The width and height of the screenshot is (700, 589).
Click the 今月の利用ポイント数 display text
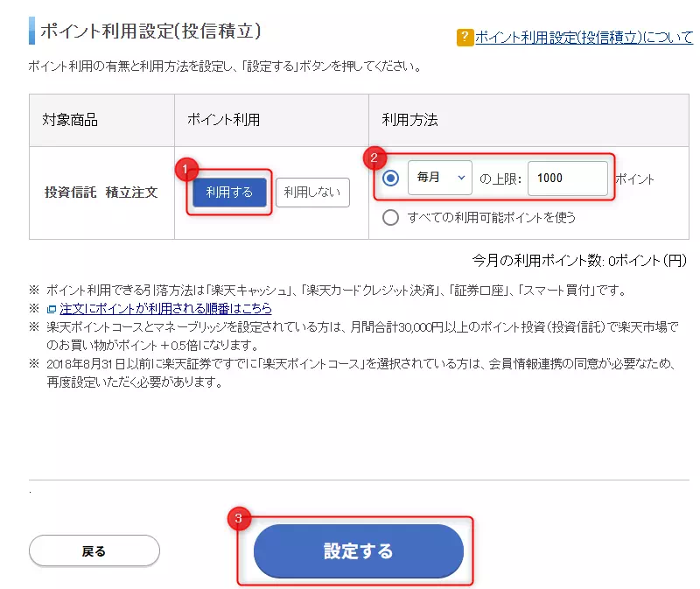click(577, 260)
